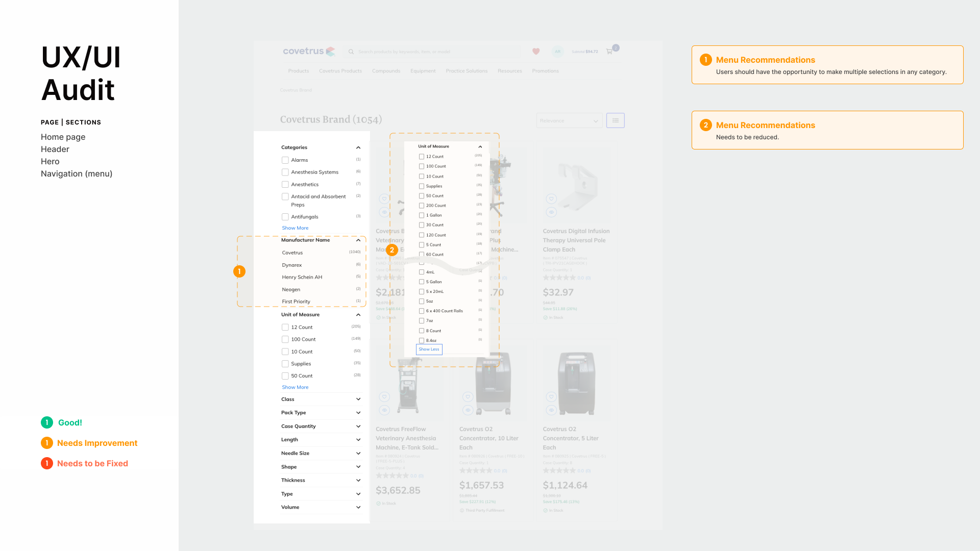Check sidebar Supplies unit checkbox

(285, 364)
